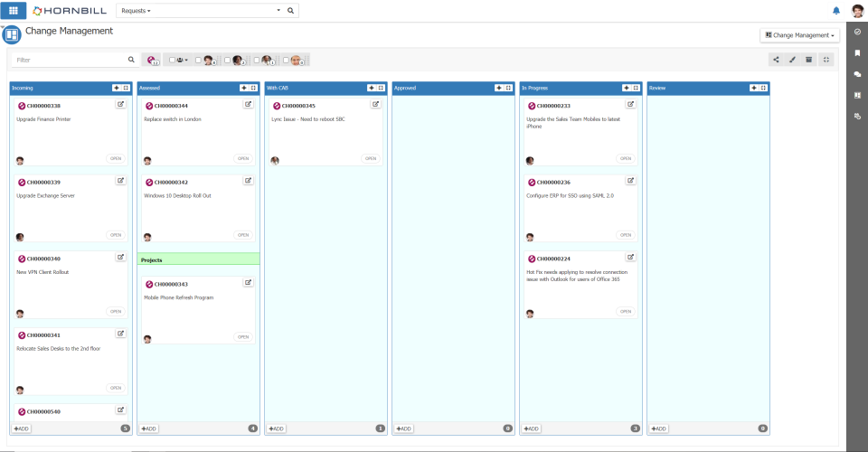The height and width of the screenshot is (452, 868).
Task: Click card title 'New VPN Client Rollout'
Action: tap(42, 272)
